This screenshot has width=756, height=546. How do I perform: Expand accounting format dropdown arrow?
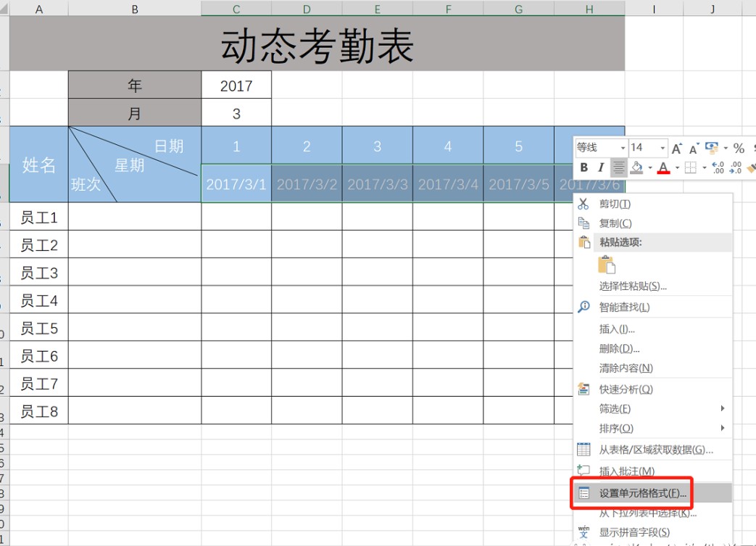coord(726,148)
